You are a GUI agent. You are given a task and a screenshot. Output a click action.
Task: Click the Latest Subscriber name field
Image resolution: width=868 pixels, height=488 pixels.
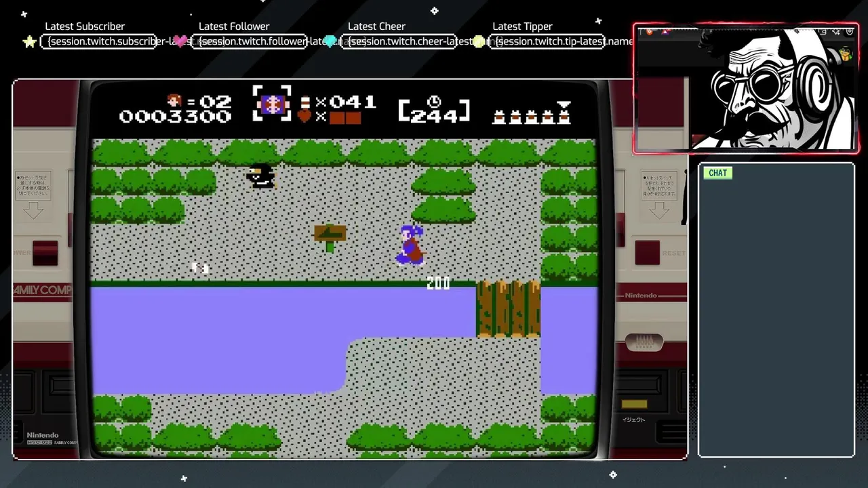click(x=99, y=41)
